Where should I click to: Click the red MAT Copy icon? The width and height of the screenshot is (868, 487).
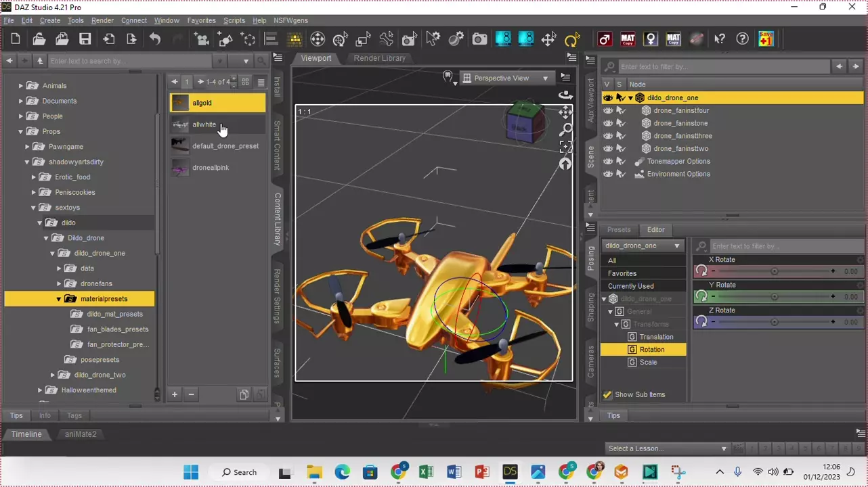coord(628,39)
